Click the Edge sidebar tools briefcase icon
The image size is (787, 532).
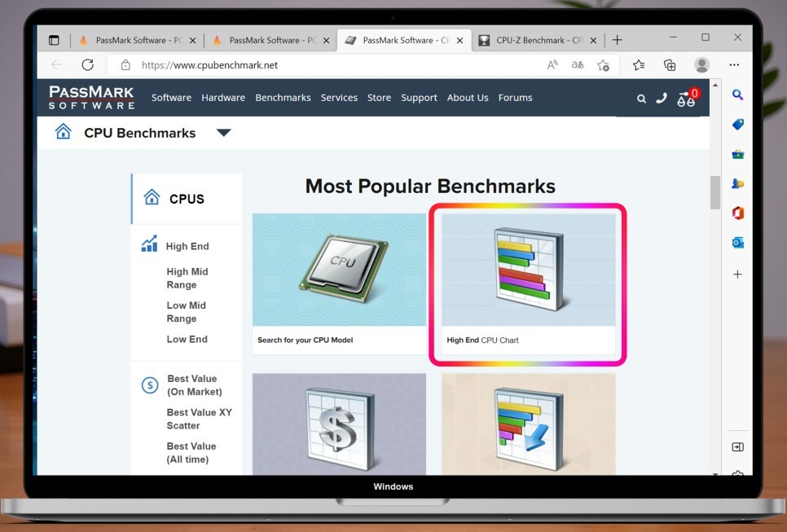coord(738,154)
